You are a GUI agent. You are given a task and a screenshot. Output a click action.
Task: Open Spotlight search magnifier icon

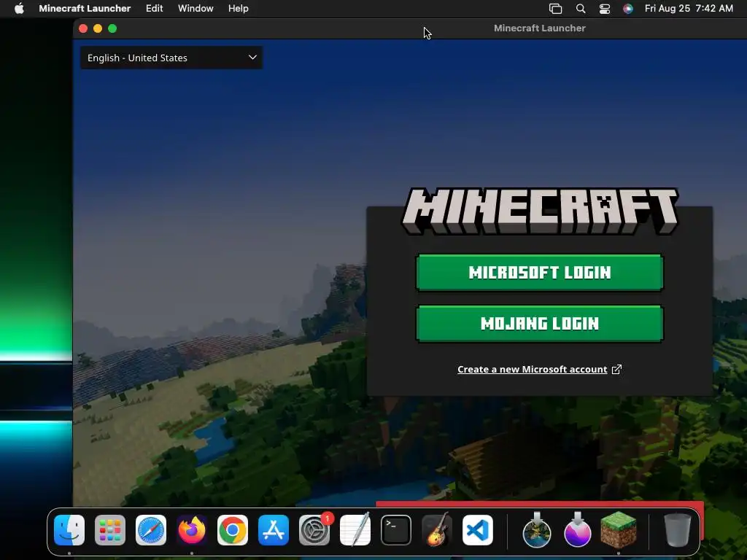[x=580, y=9]
